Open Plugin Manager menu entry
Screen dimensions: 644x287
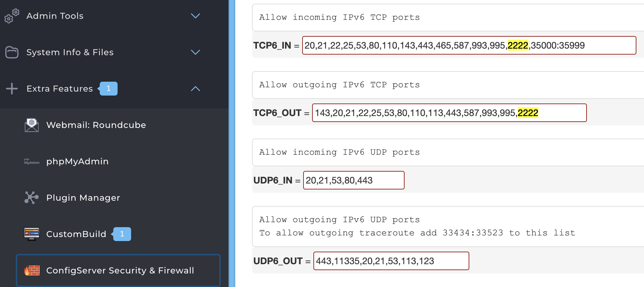click(x=83, y=198)
